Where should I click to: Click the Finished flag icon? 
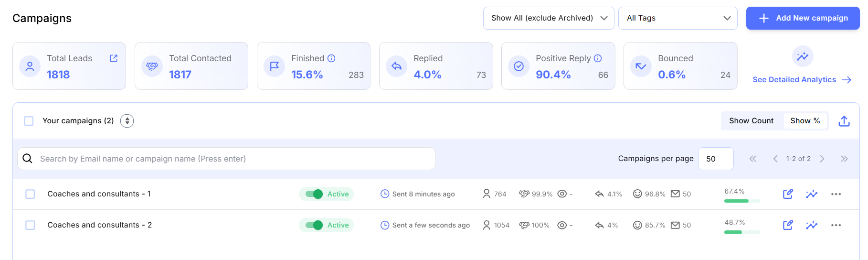tap(275, 66)
